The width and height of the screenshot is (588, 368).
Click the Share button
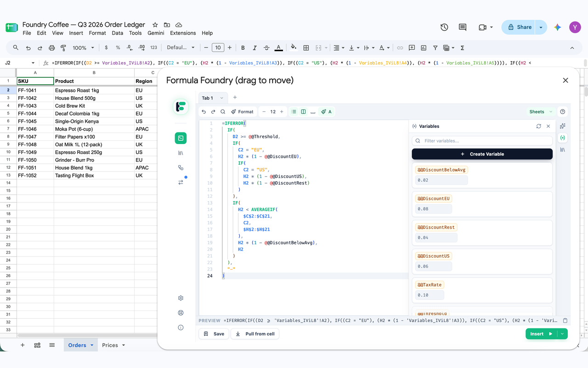519,27
